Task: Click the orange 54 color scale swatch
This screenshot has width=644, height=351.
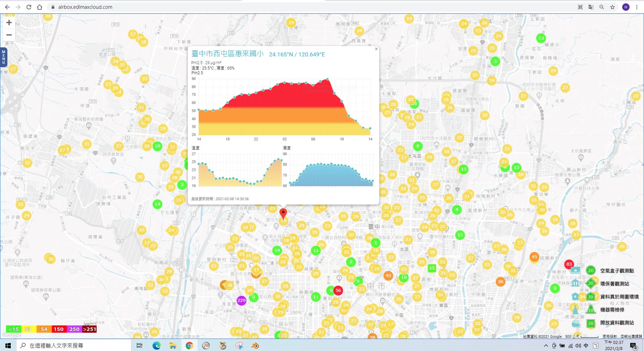Action: click(44, 329)
